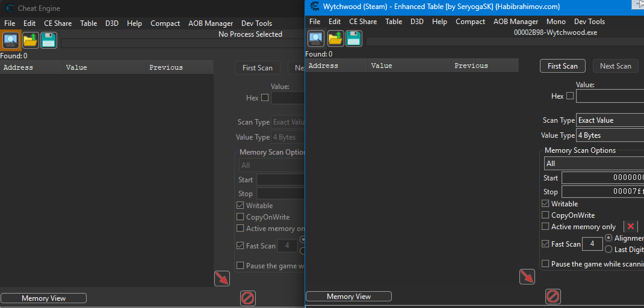Click Value input field in Cheat Engine window
This screenshot has height=308, width=644.
click(x=288, y=97)
